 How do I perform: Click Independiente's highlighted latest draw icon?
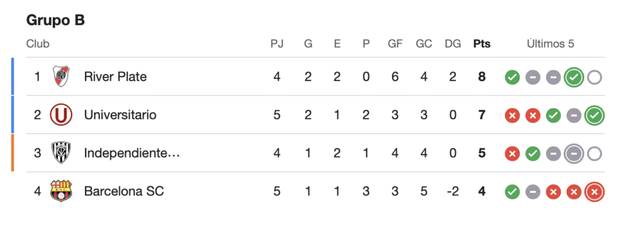(x=574, y=154)
